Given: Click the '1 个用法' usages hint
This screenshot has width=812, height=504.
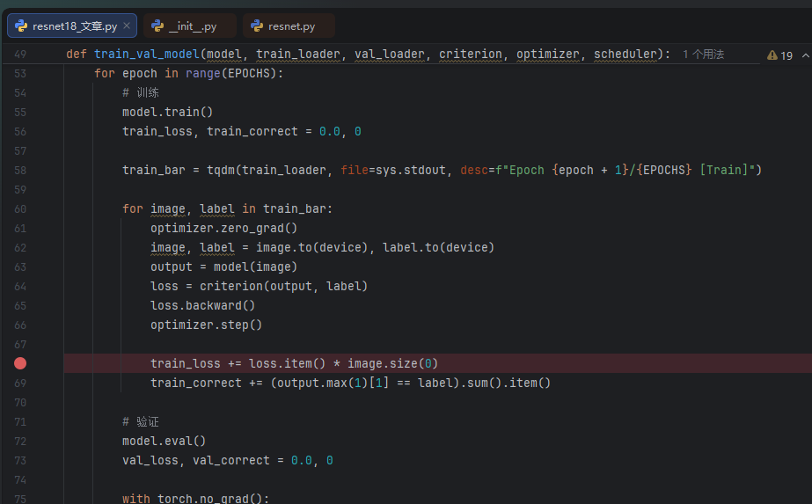Looking at the screenshot, I should [703, 55].
